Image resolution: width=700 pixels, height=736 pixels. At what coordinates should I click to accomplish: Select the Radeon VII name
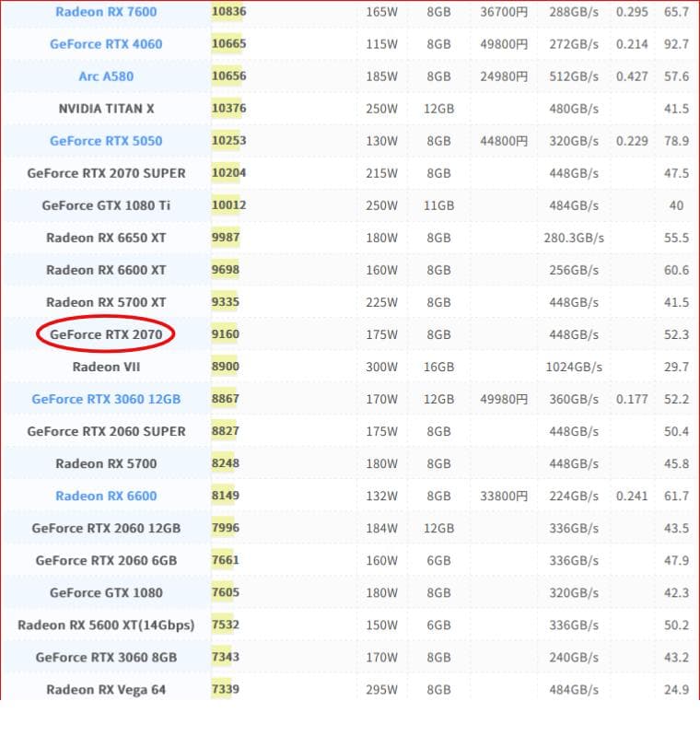point(106,367)
